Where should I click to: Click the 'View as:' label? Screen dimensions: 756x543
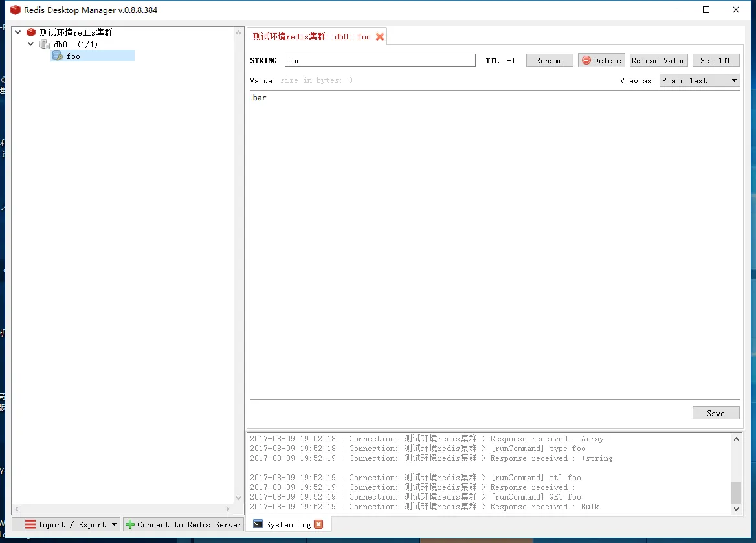pos(637,81)
